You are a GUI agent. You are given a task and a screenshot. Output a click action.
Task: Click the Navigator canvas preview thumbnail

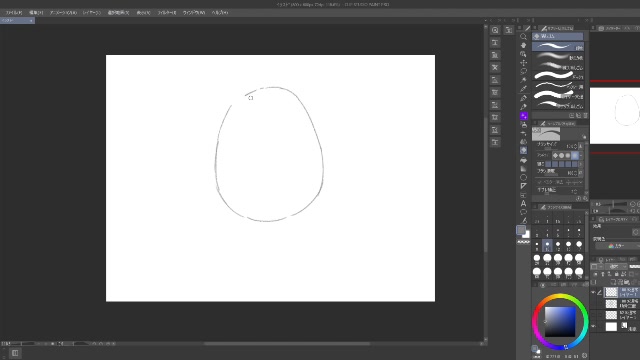click(x=615, y=116)
